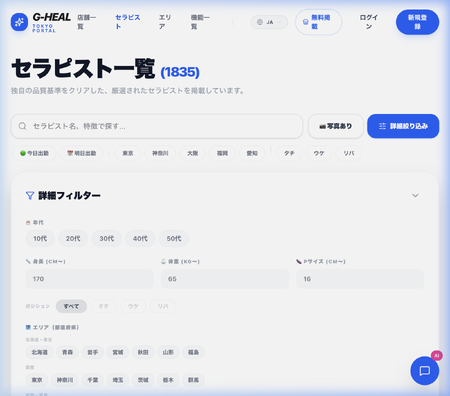Click the camera icon in the 写真あり button
Image resolution: width=450 pixels, height=396 pixels.
322,126
